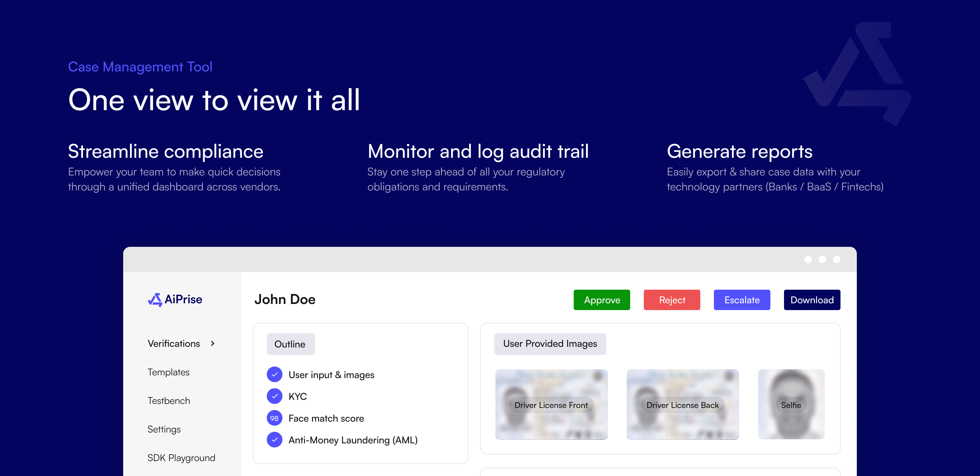Image resolution: width=980 pixels, height=476 pixels.
Task: Select the Outline tab label
Action: pyautogui.click(x=291, y=344)
